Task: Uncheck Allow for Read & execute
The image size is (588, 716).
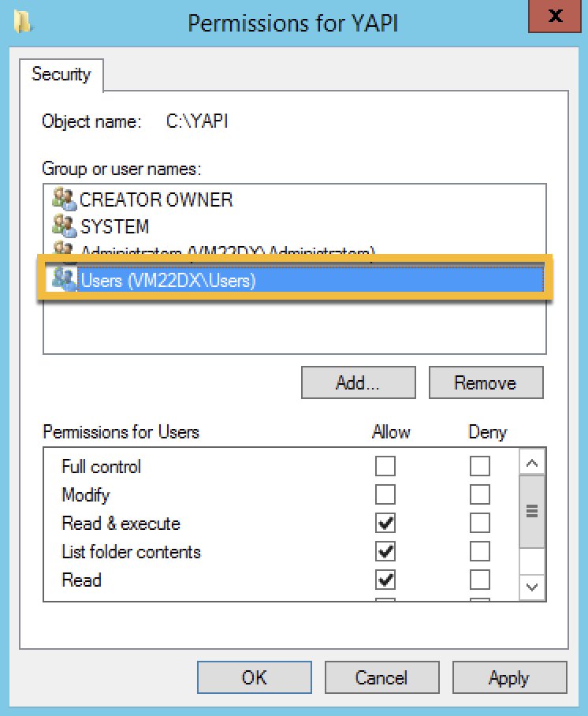Action: [385, 524]
